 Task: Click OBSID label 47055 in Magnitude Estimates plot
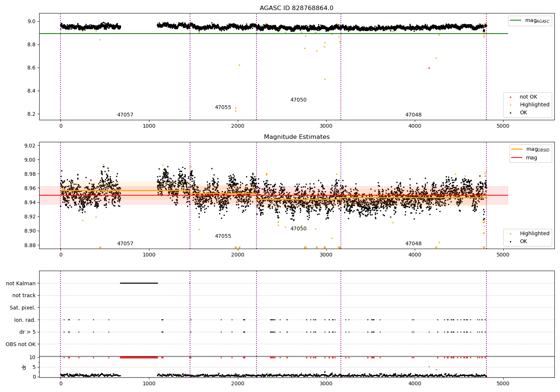(223, 236)
